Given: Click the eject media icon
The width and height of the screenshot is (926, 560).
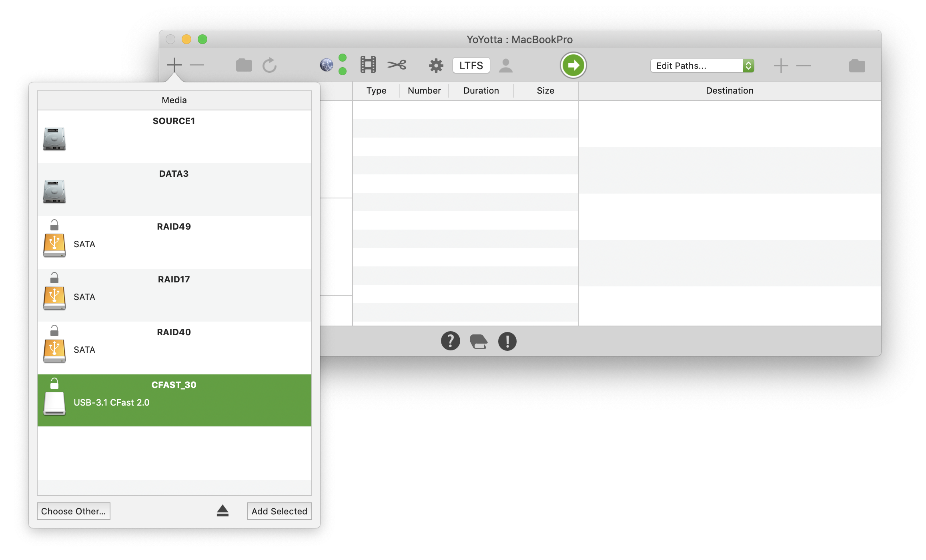Looking at the screenshot, I should point(222,511).
